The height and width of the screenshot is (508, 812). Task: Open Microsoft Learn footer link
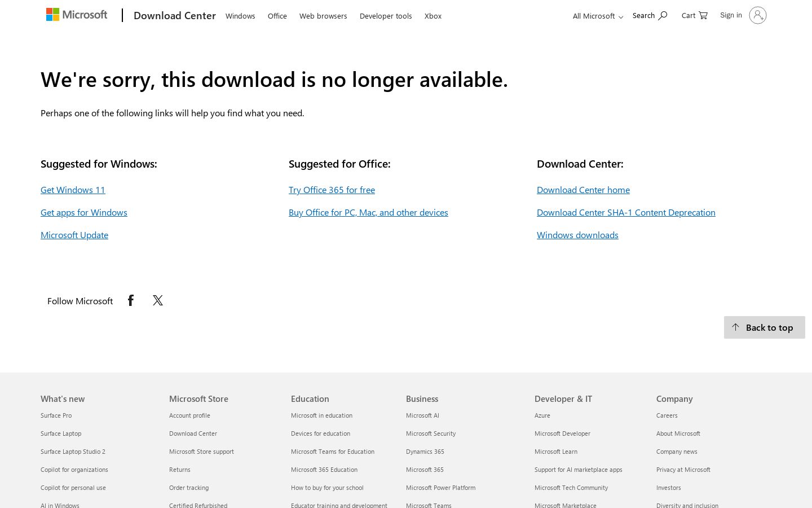[556, 452]
